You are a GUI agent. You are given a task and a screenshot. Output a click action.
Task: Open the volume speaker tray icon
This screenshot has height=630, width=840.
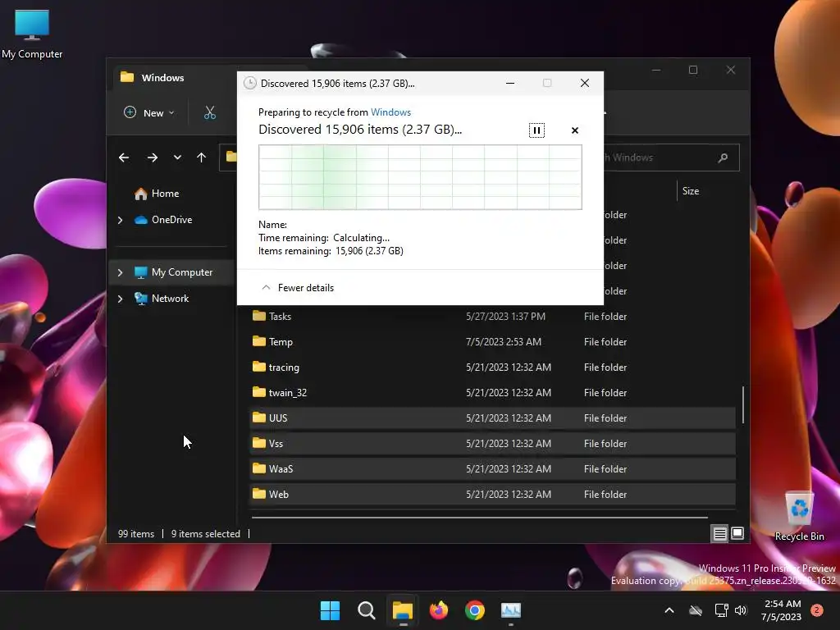click(x=741, y=610)
